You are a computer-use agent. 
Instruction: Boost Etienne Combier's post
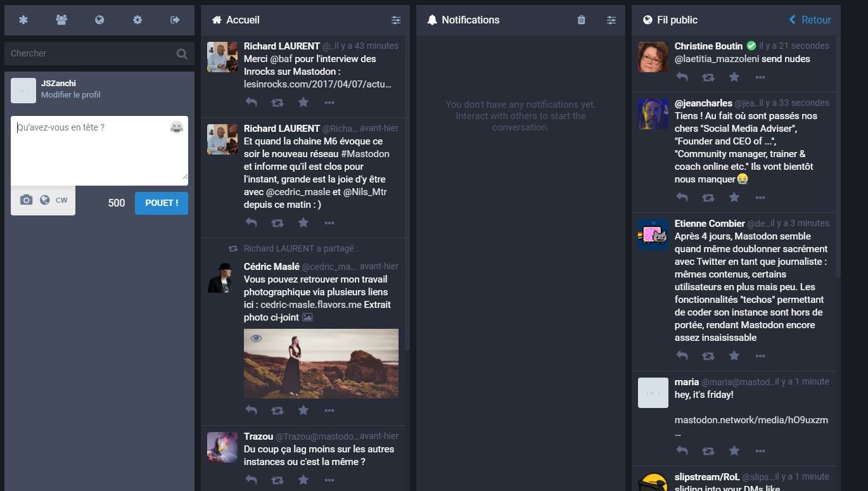coord(708,355)
